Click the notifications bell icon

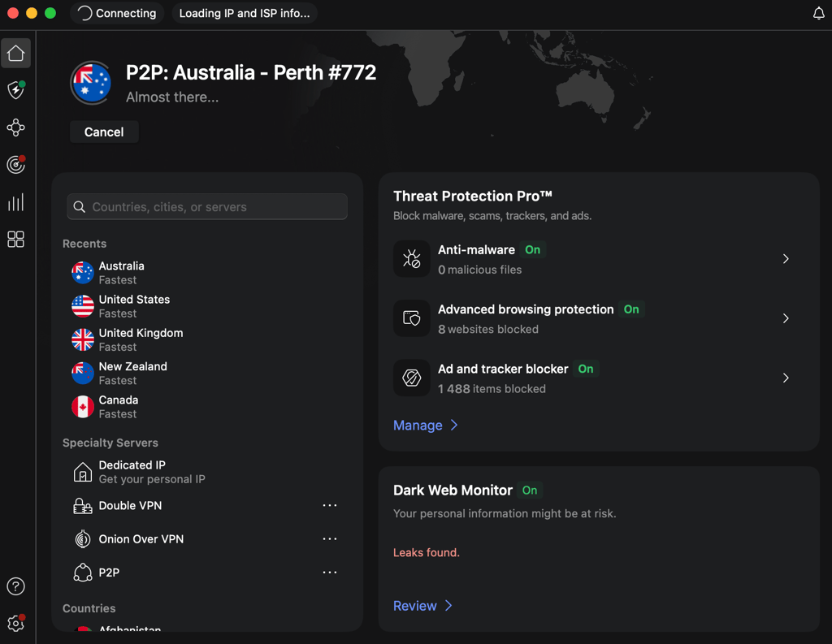(x=819, y=13)
